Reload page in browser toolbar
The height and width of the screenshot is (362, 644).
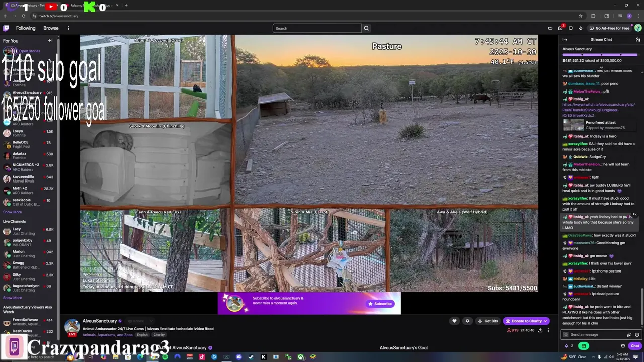pyautogui.click(x=23, y=16)
